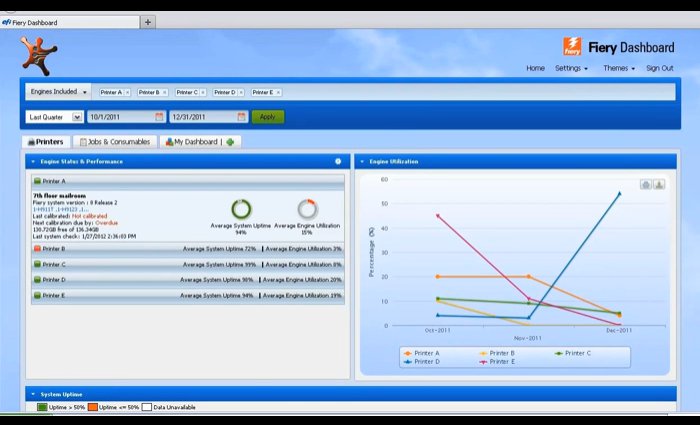Toggle Printer E series in chart legend

click(x=497, y=362)
